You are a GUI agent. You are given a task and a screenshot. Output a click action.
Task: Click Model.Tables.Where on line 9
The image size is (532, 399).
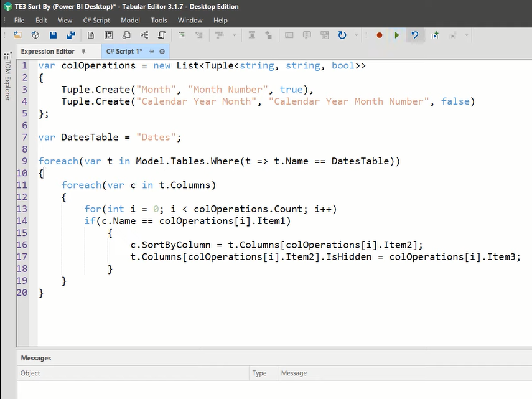tap(188, 161)
